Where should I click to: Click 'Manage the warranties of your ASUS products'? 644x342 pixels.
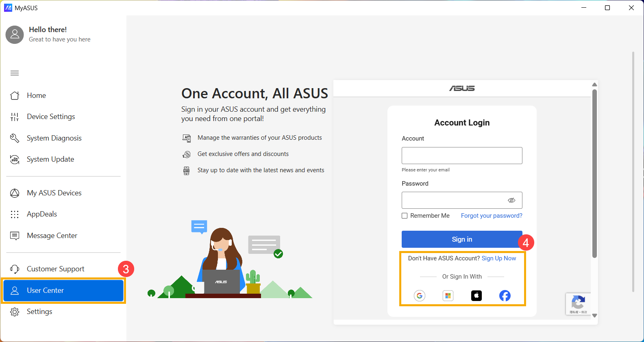260,138
